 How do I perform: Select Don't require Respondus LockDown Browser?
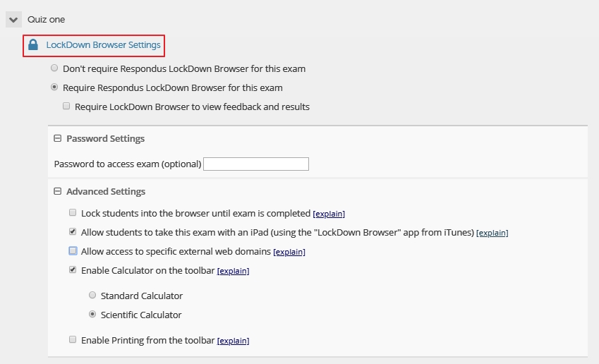coord(54,68)
